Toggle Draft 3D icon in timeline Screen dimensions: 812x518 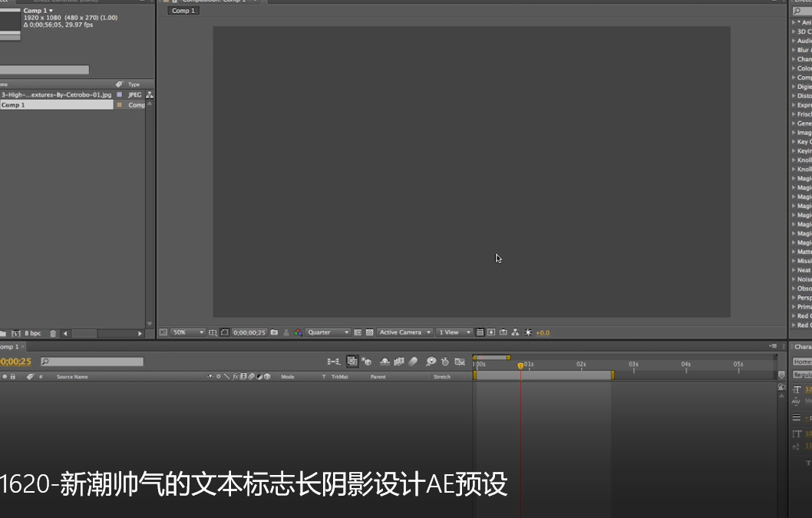click(x=367, y=361)
